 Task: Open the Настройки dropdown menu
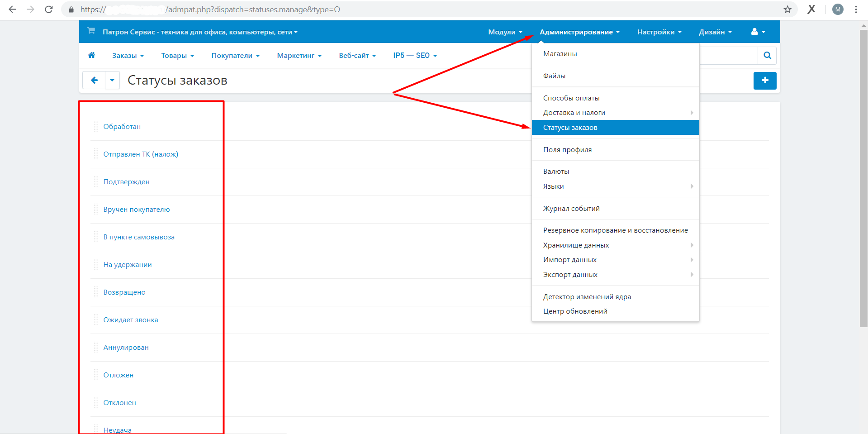point(659,32)
